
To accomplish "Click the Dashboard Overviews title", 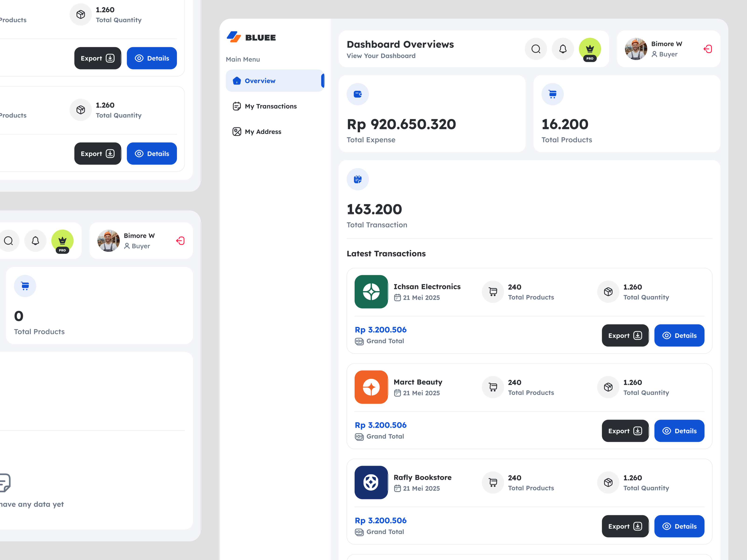I will (400, 44).
